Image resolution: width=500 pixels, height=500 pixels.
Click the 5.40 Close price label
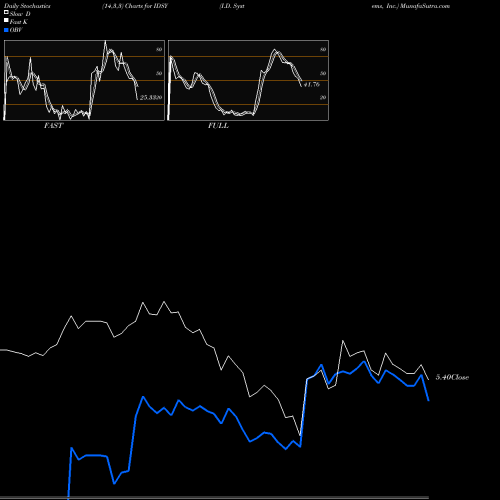(x=452, y=377)
